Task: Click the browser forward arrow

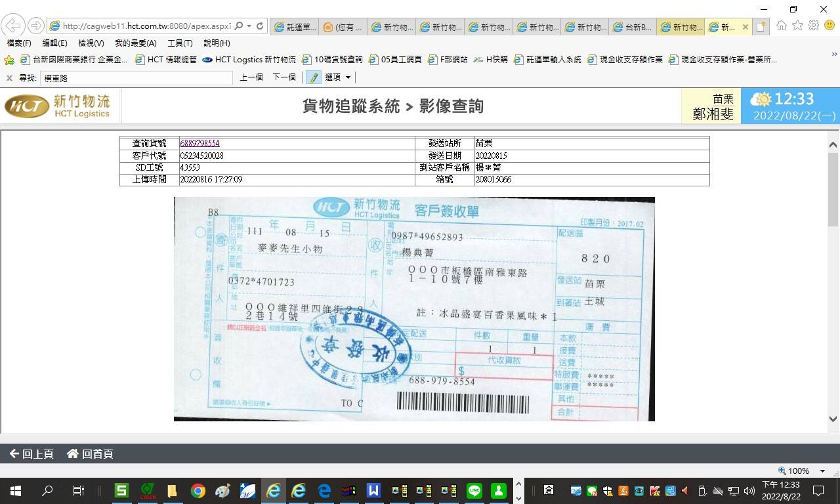Action: tap(36, 26)
